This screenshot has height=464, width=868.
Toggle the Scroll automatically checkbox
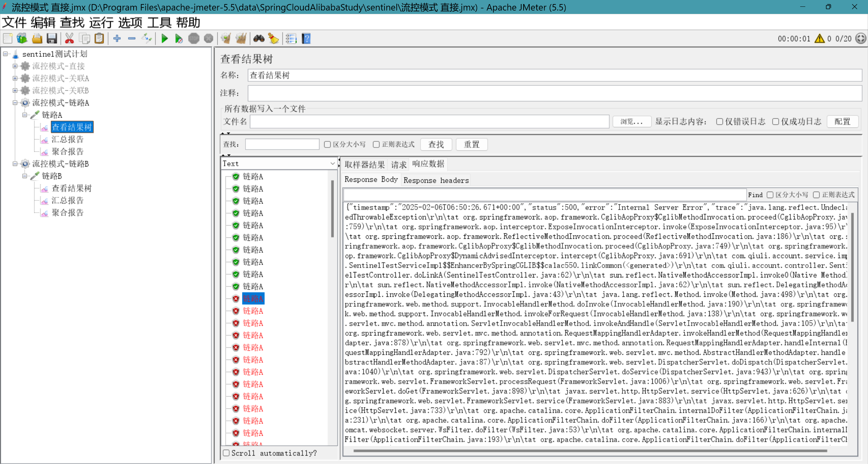(226, 453)
